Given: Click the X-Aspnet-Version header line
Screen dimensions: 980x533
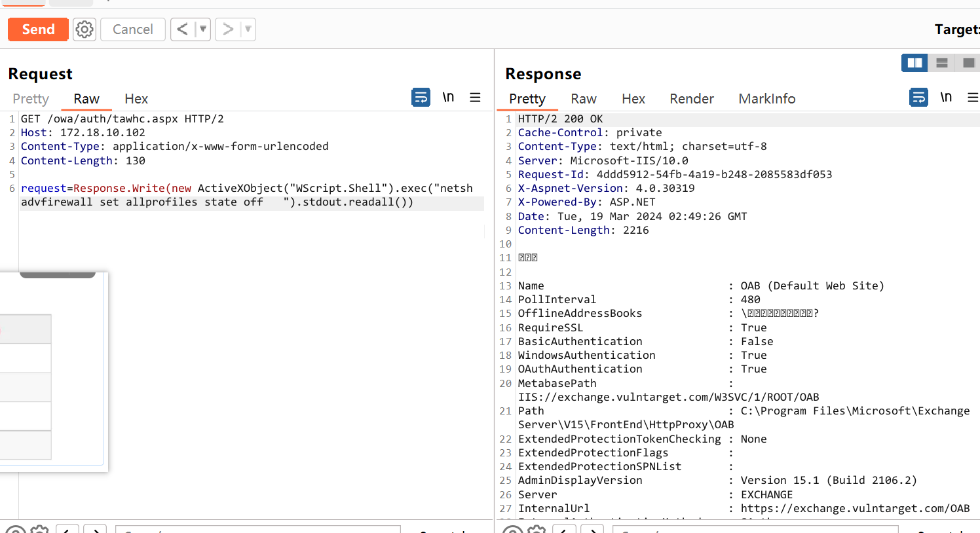Looking at the screenshot, I should point(607,189).
